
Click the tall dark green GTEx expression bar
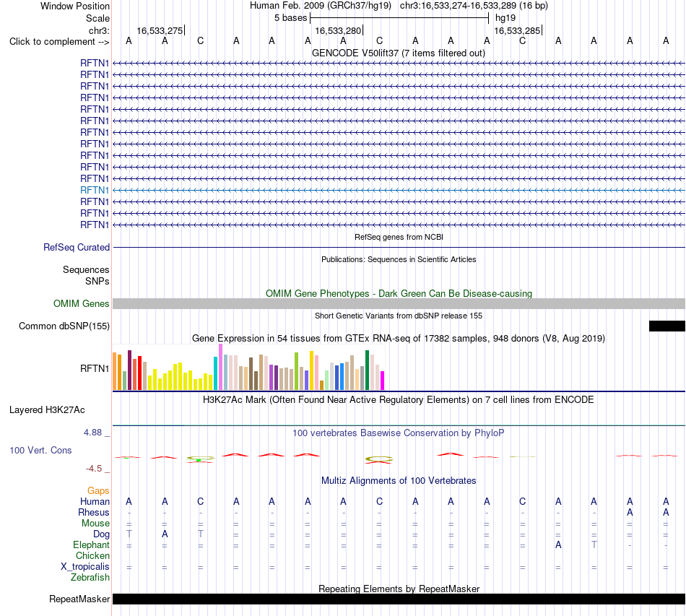tap(367, 370)
